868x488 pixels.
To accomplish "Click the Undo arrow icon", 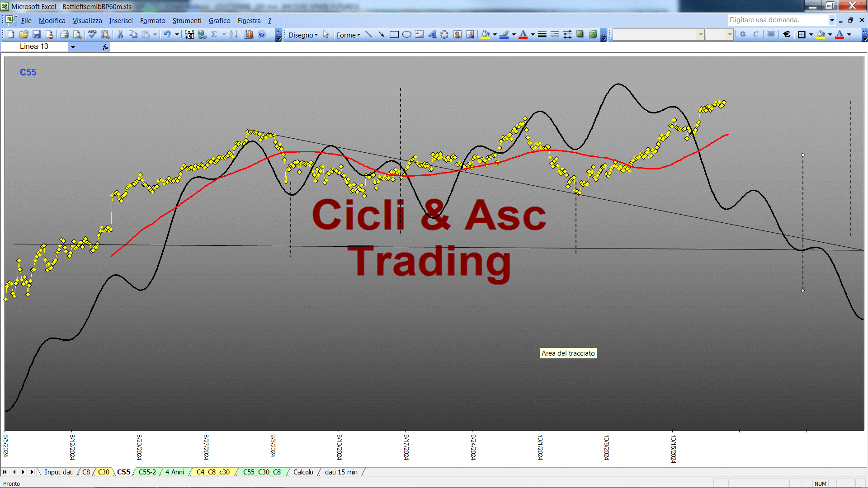I will pyautogui.click(x=167, y=34).
